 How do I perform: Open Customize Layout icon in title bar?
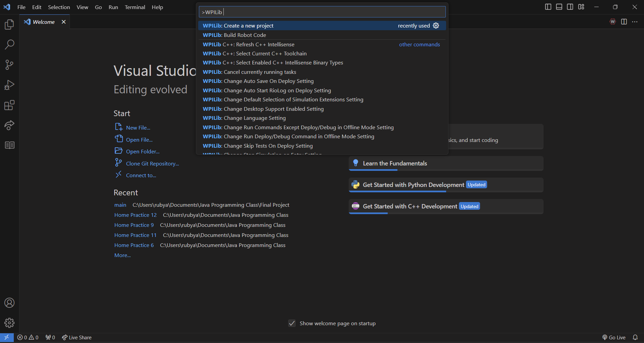coord(581,7)
